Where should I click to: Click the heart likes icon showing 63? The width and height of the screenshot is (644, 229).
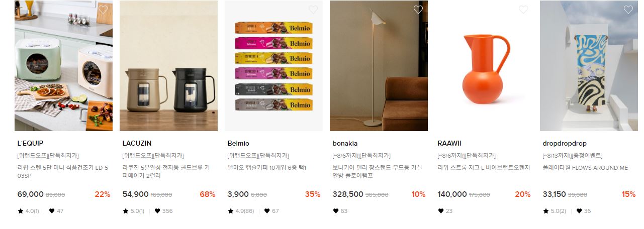click(x=335, y=211)
